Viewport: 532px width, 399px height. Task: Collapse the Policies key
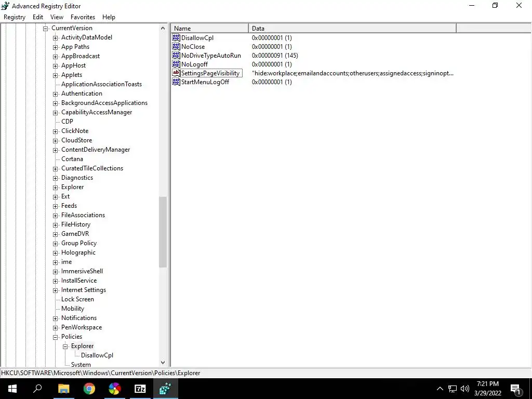(x=55, y=337)
